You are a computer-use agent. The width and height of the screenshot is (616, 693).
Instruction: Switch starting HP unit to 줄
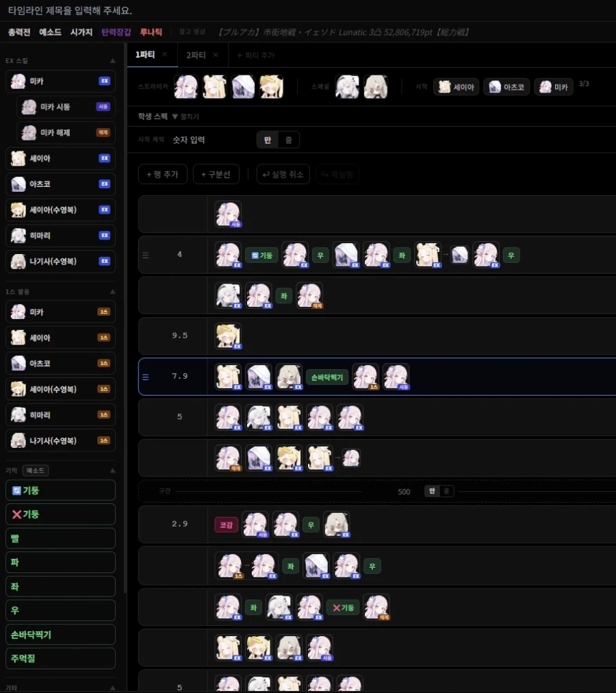pos(289,140)
